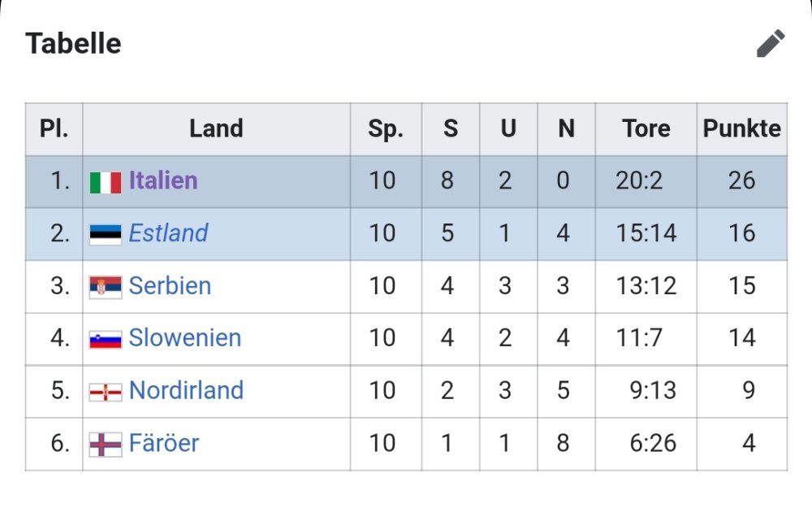
Task: Click the Punkte column header
Action: [741, 128]
